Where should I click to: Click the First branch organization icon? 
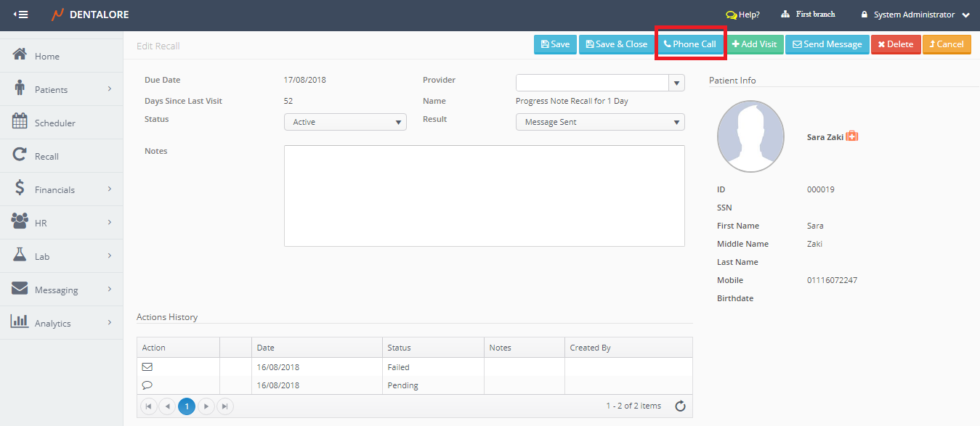click(x=785, y=15)
